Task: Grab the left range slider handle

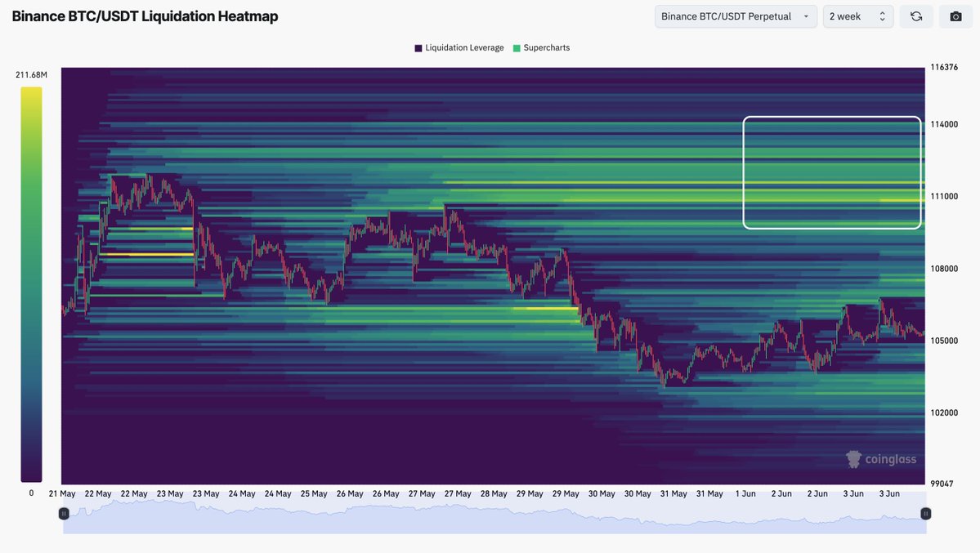Action: (64, 514)
